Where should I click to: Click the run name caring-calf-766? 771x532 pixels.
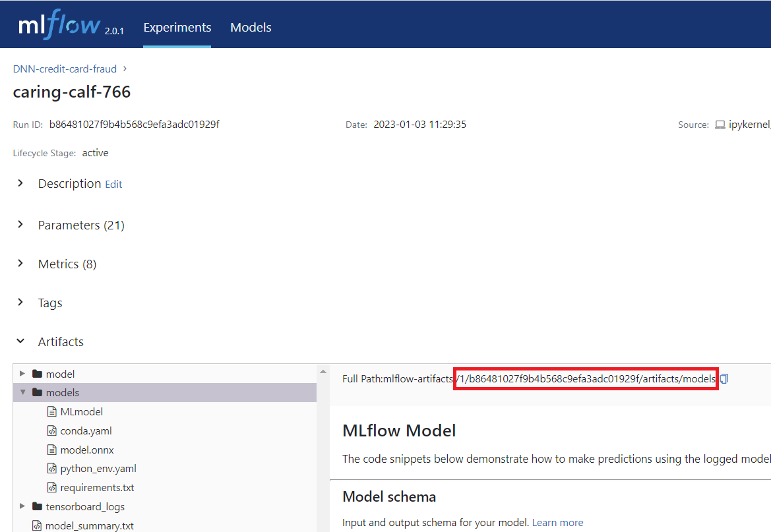click(x=72, y=92)
